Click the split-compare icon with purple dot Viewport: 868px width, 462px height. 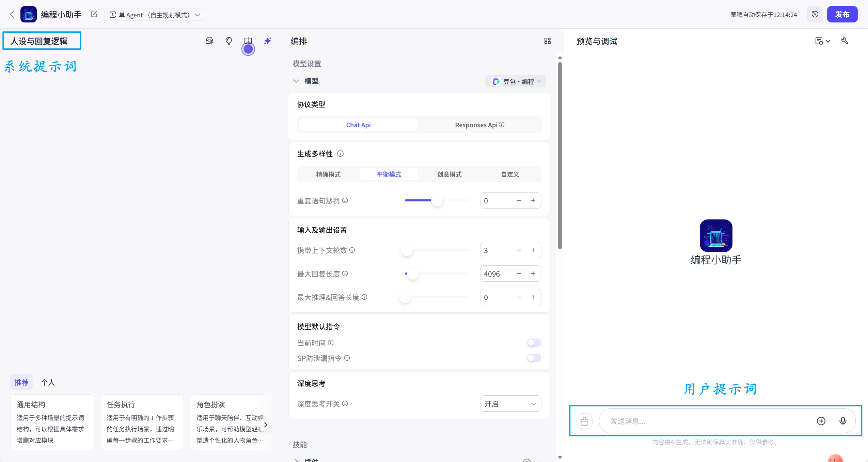pyautogui.click(x=248, y=40)
